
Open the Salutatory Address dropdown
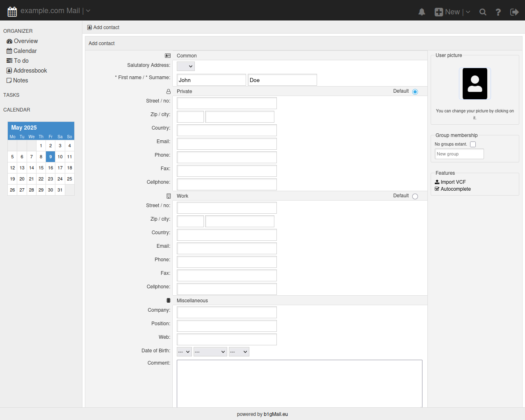coord(186,66)
